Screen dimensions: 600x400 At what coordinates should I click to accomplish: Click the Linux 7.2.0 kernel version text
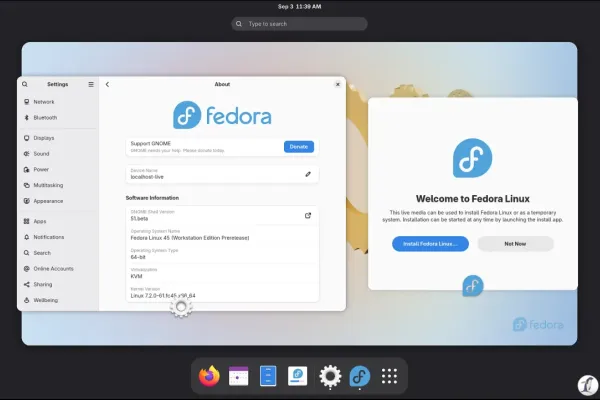163,296
